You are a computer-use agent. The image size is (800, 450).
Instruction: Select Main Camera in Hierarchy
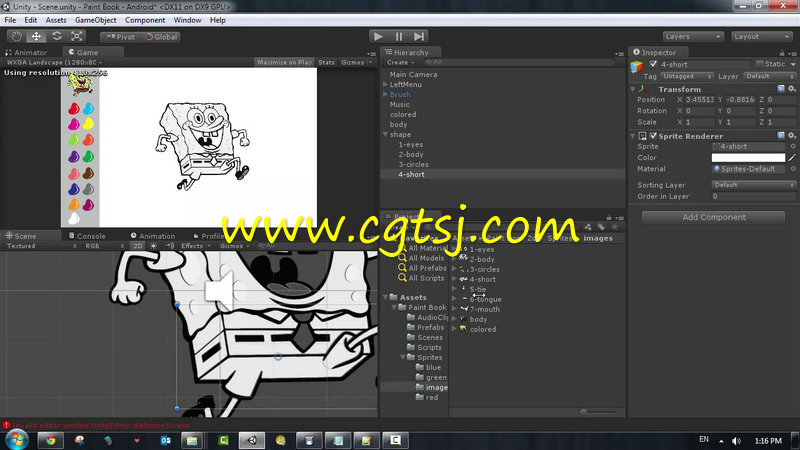413,74
